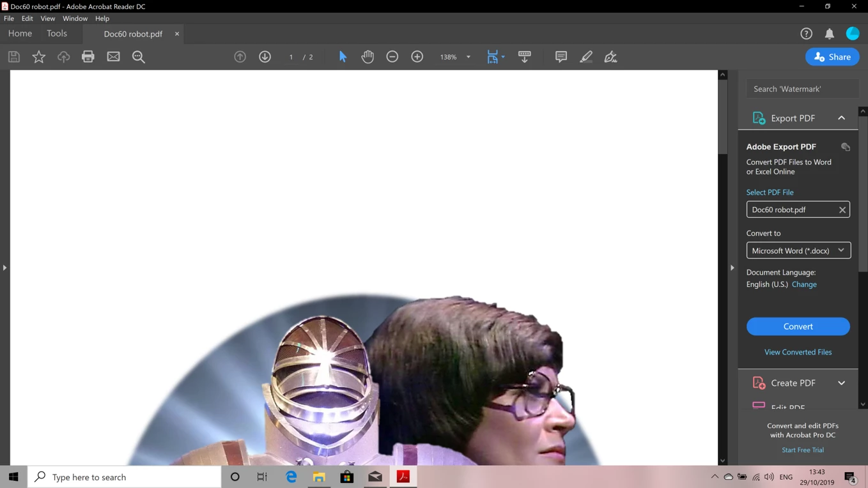Open the Windows Start menu
This screenshot has width=868, height=488.
pos(13,477)
